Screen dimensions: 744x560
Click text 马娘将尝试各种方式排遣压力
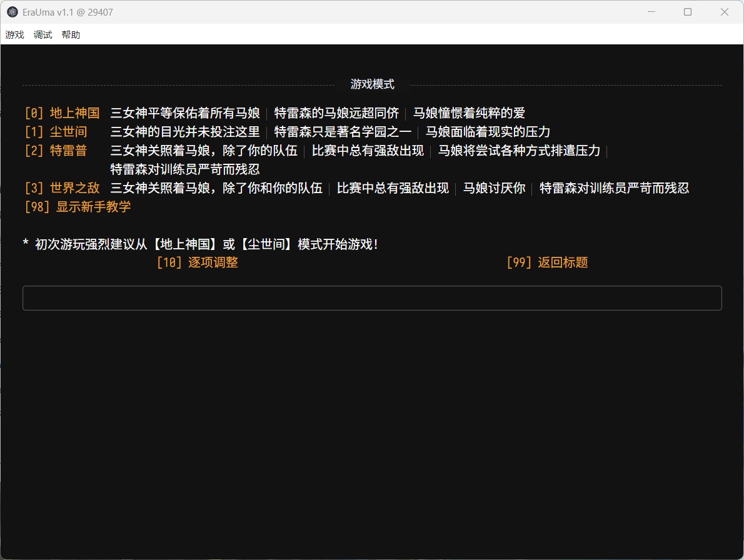(519, 151)
